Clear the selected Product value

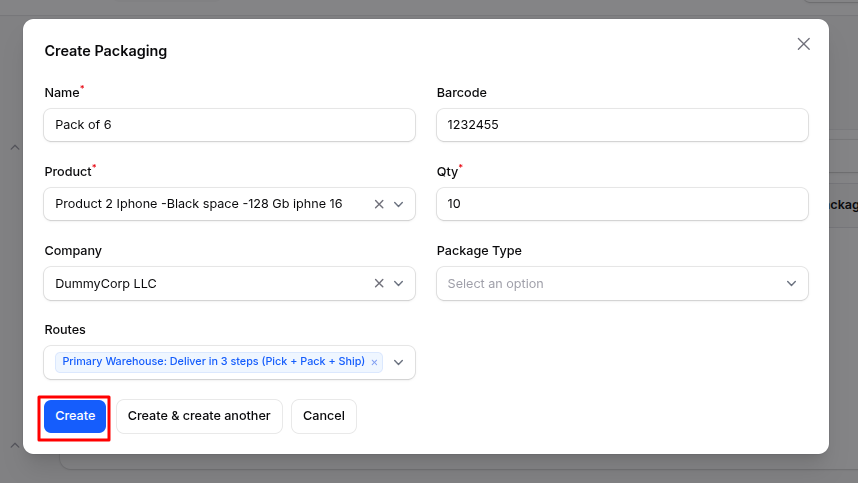coord(379,204)
